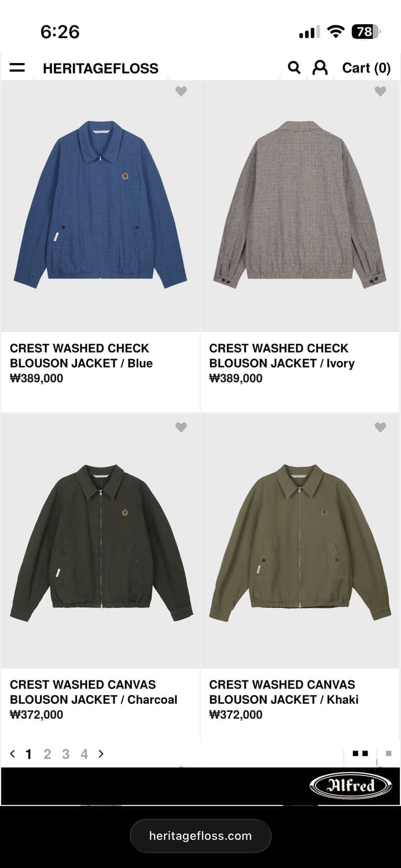
Task: Open the hamburger menu
Action: (x=17, y=68)
